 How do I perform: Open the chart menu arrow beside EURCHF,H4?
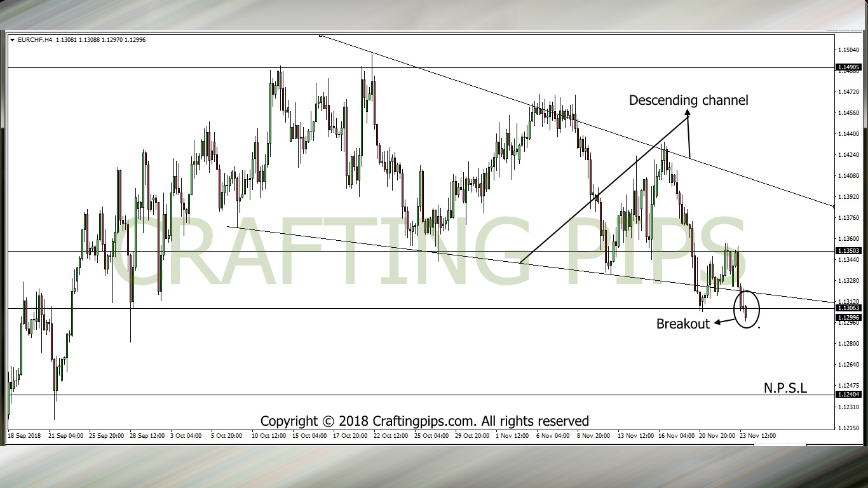13,40
